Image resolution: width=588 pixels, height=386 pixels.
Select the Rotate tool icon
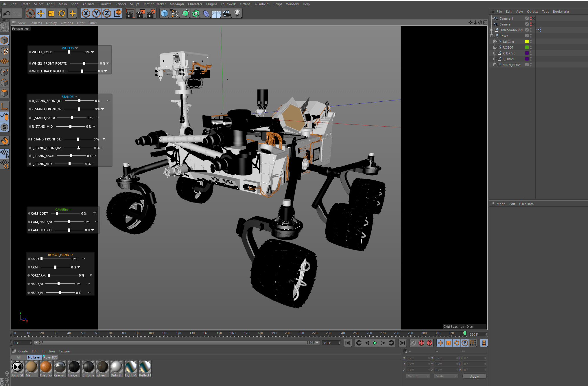[62, 14]
